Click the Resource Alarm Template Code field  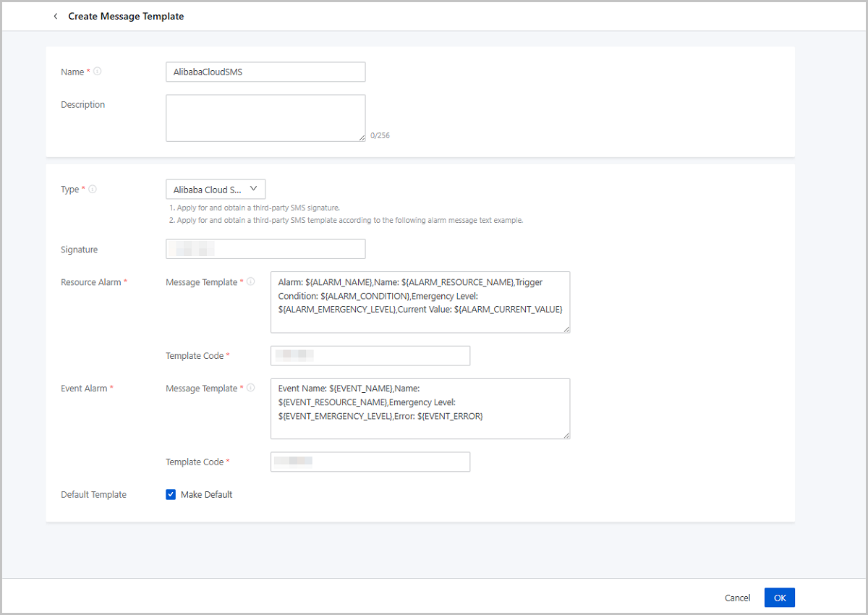click(x=370, y=355)
